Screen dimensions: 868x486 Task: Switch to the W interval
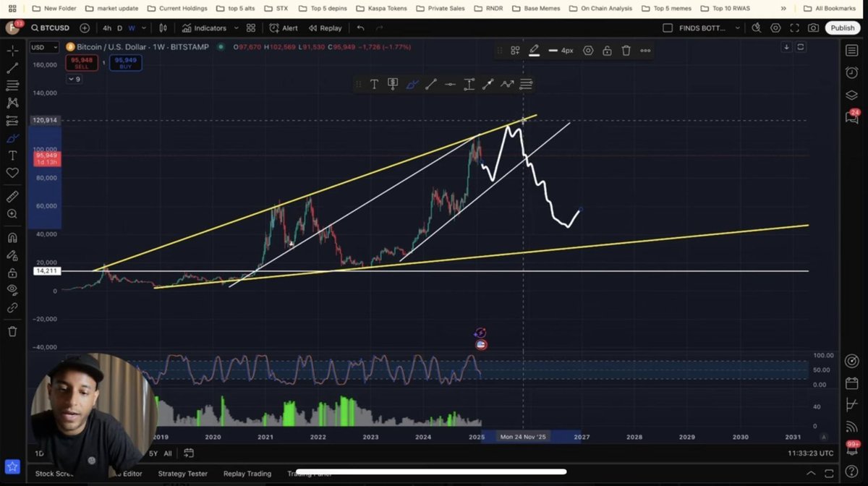[132, 28]
